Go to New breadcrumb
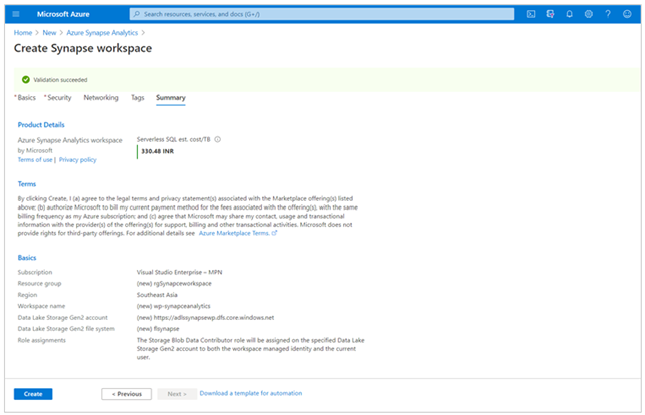 tap(49, 32)
